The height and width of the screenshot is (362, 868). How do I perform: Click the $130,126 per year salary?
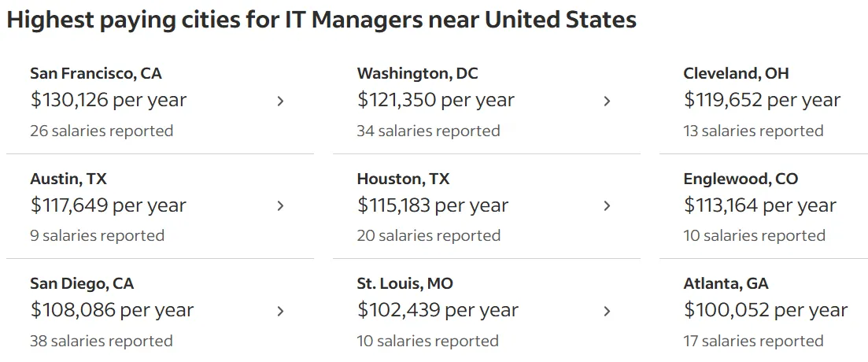[x=109, y=100]
